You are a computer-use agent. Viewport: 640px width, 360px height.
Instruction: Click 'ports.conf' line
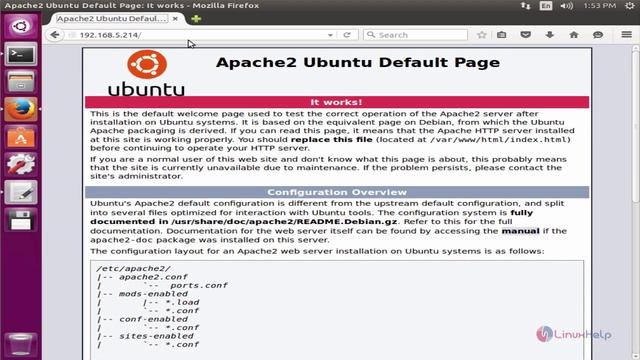point(199,285)
